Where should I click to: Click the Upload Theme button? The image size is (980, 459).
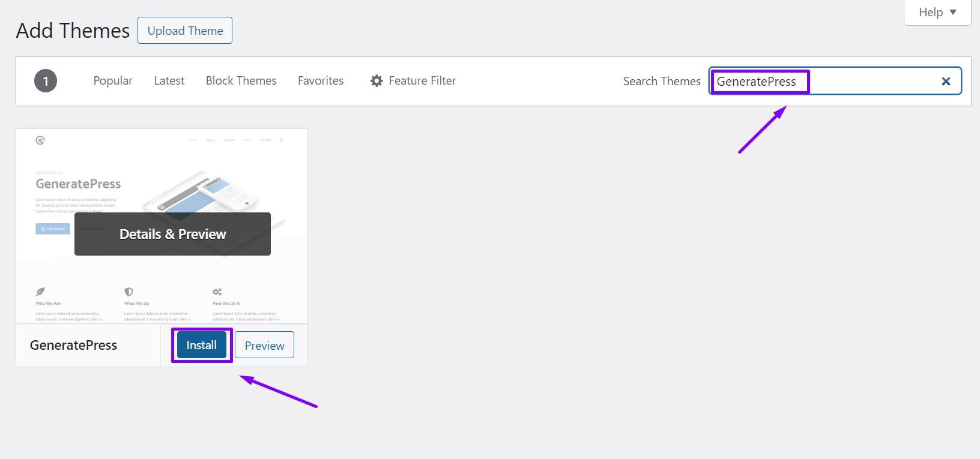(185, 31)
